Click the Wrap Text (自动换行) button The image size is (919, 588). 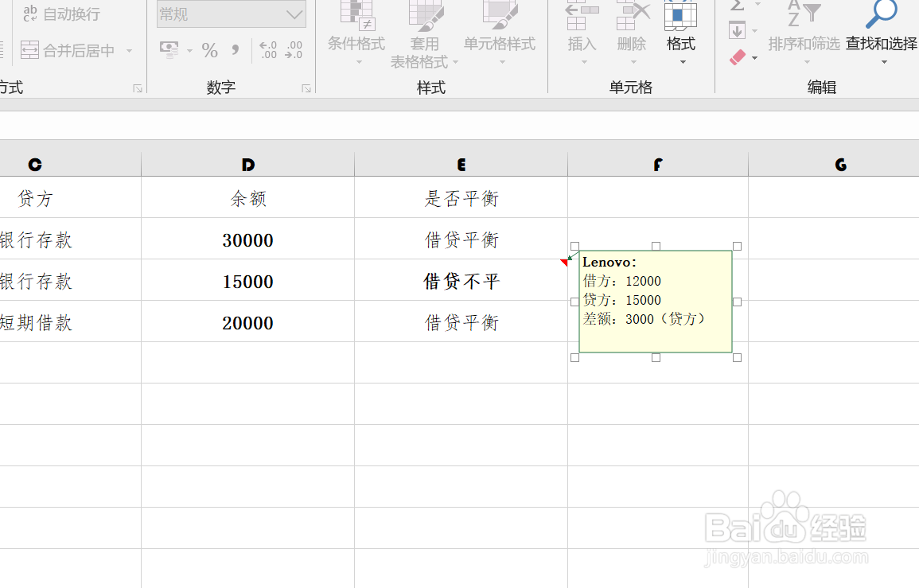[61, 14]
